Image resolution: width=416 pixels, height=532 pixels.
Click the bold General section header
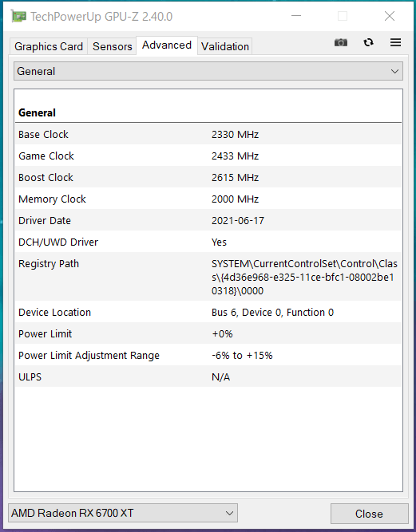[37, 112]
